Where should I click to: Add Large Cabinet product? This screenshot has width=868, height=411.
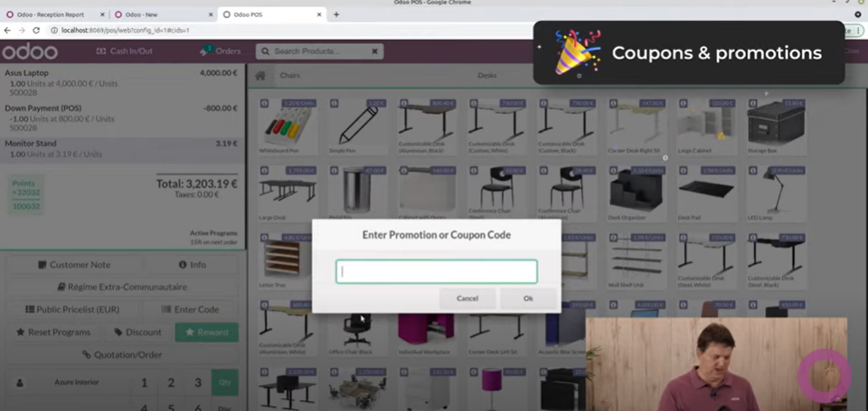[x=706, y=126]
